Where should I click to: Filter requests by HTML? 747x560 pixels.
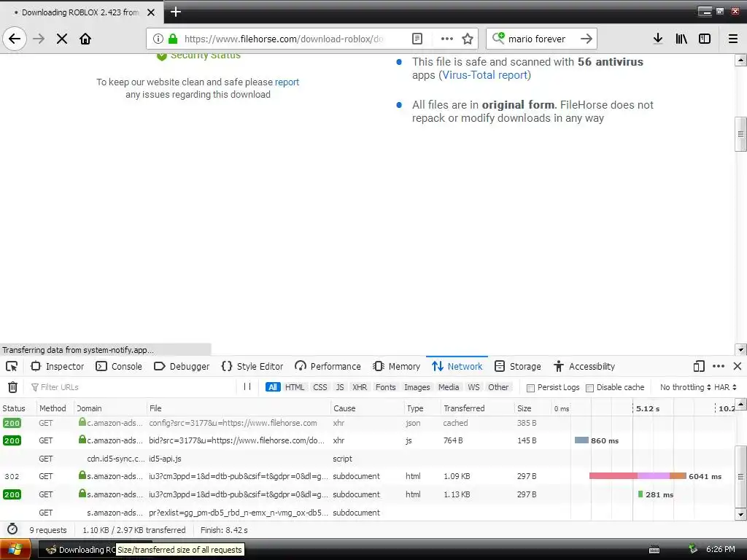(295, 387)
